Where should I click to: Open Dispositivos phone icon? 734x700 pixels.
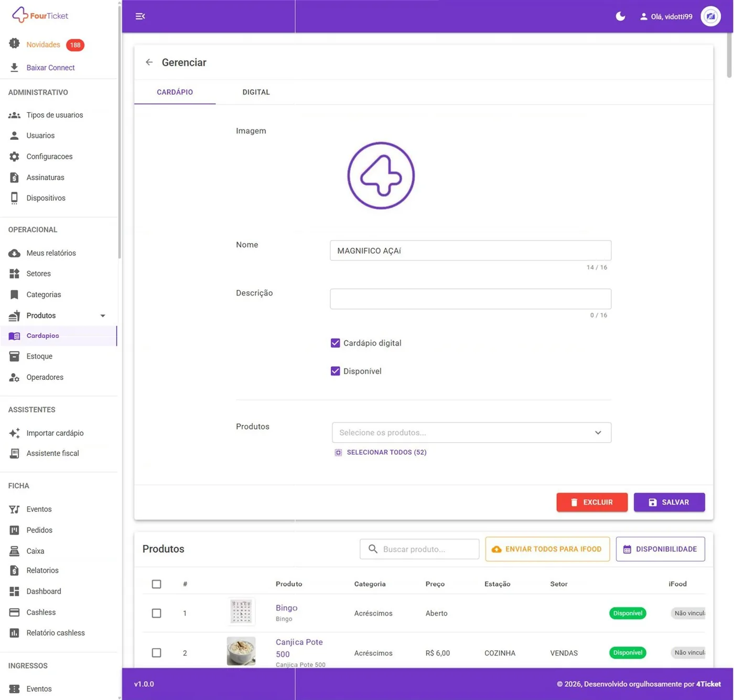[14, 198]
